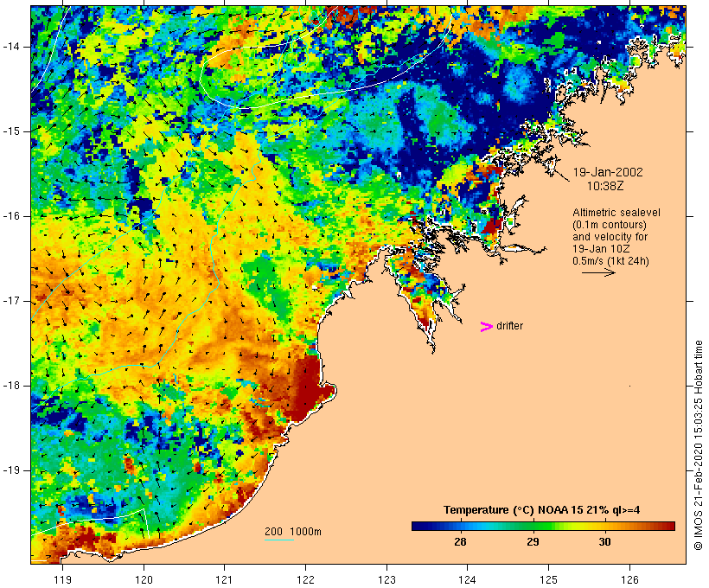Click the 'and velocity for' caption line
The image size is (709, 588).
(x=610, y=237)
